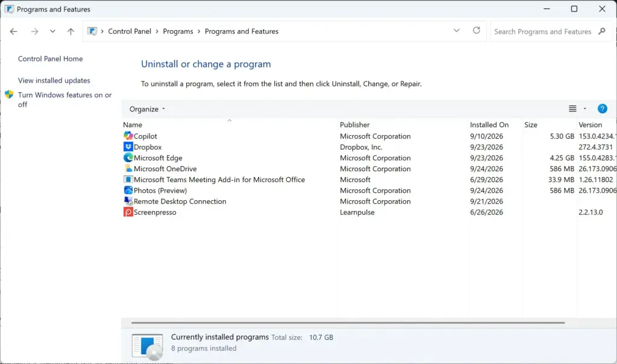Click size value 5.30 GB

click(x=562, y=136)
